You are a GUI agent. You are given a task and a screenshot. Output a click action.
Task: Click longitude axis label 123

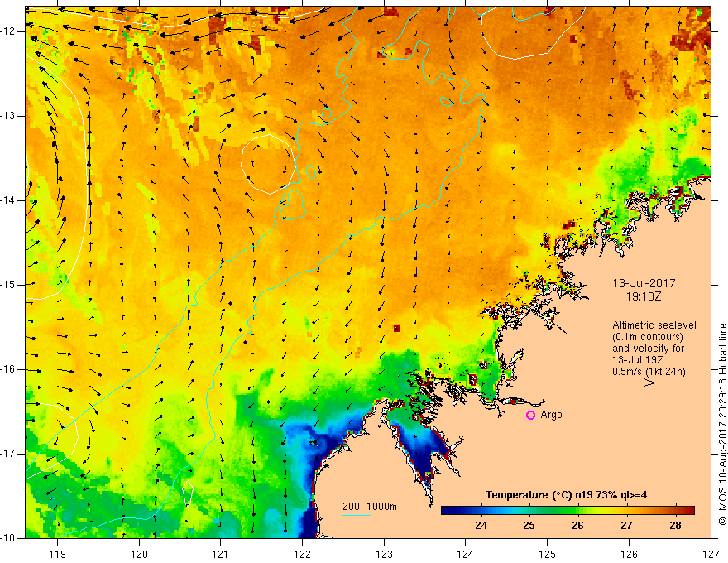coord(384,554)
